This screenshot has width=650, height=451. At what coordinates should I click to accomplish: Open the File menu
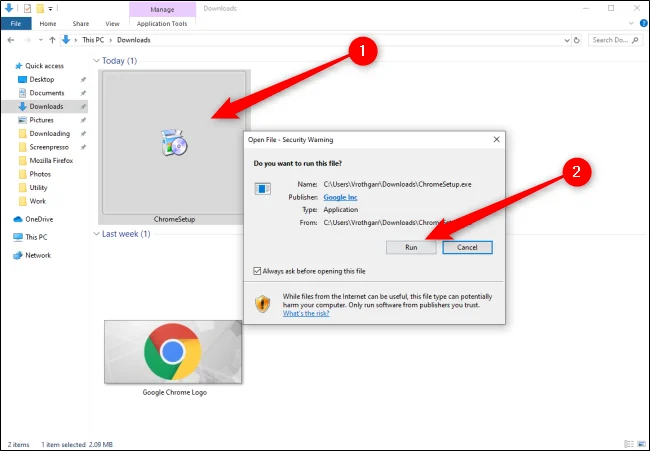tap(14, 22)
